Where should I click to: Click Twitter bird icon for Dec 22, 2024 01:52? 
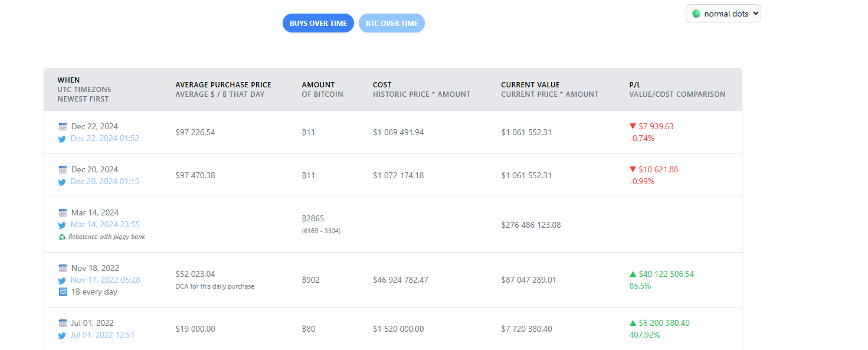click(x=62, y=139)
